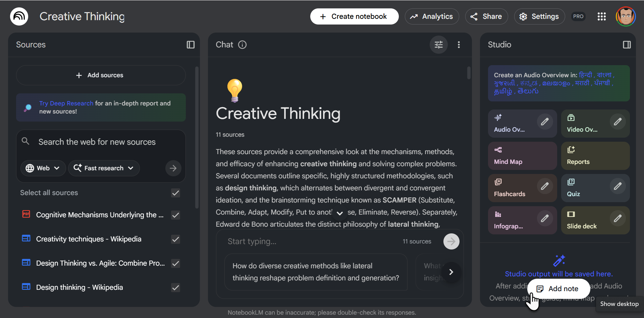Click the Create notebook button
This screenshot has height=318, width=644.
point(354,16)
